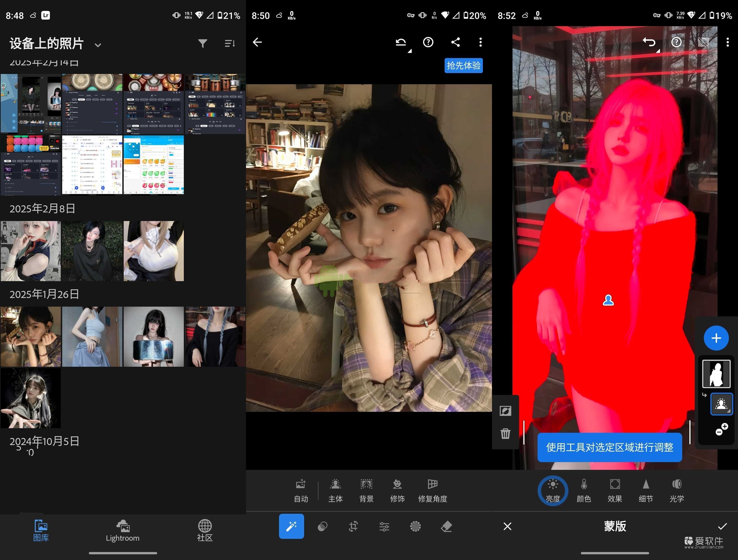
Task: Open overflow menu in middle editor screen
Action: pyautogui.click(x=480, y=42)
